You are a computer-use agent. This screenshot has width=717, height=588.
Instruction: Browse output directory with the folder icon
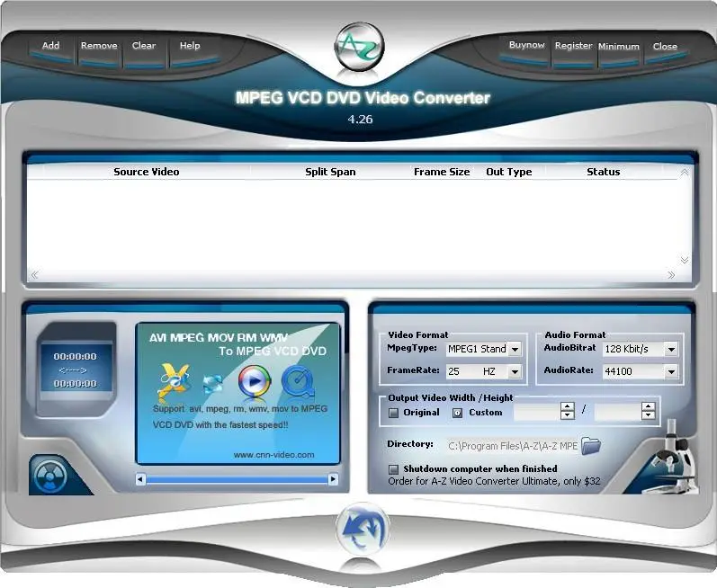tap(591, 445)
